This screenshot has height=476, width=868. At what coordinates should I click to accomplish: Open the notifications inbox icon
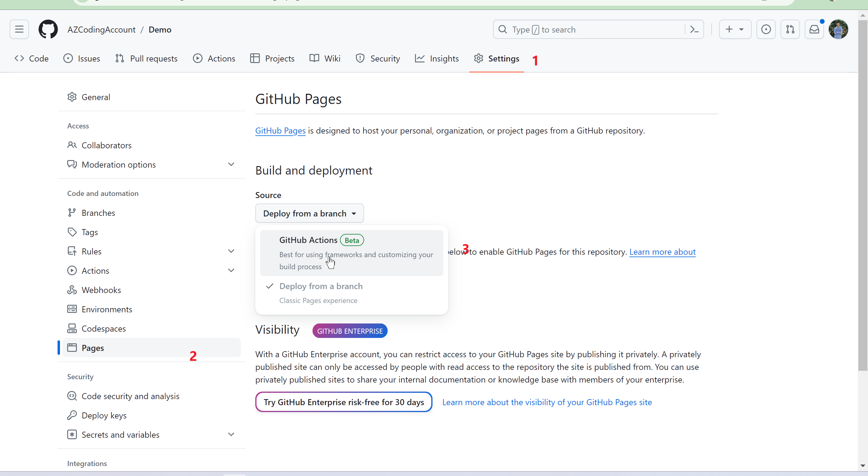(x=814, y=29)
